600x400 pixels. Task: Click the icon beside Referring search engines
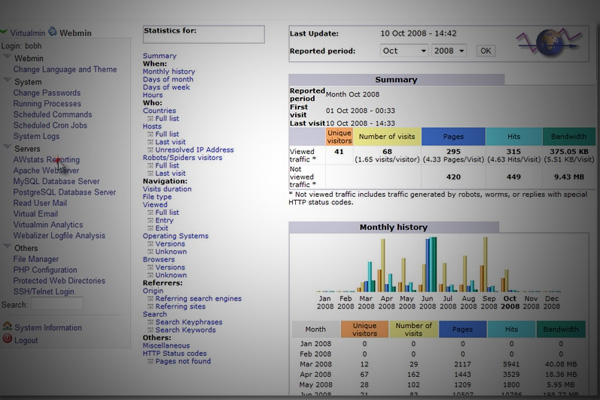coord(149,298)
